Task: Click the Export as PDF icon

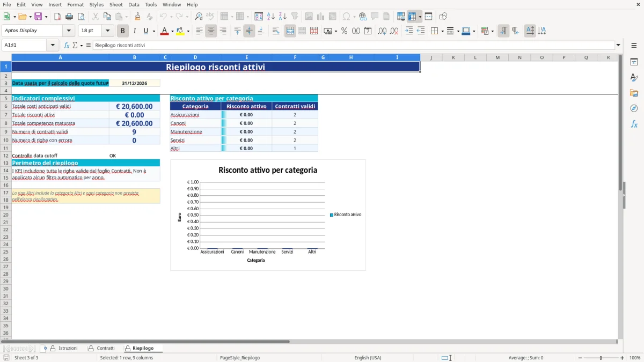Action: 57,17
